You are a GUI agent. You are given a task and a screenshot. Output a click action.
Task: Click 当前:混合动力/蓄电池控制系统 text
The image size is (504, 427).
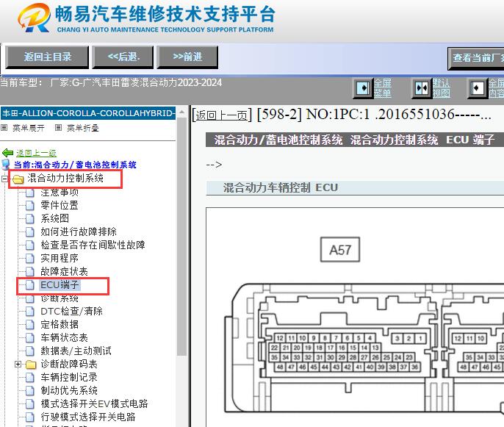(x=75, y=165)
